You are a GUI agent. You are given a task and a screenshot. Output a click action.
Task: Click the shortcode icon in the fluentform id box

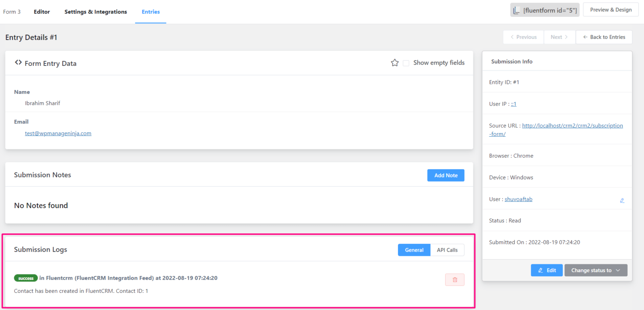point(516,10)
